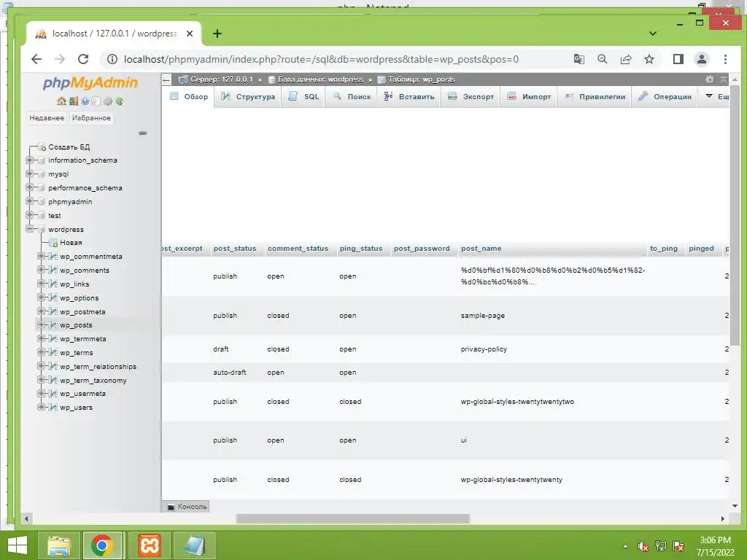
Task: Open the phpMyAdmin documentation icon
Action: [85, 101]
